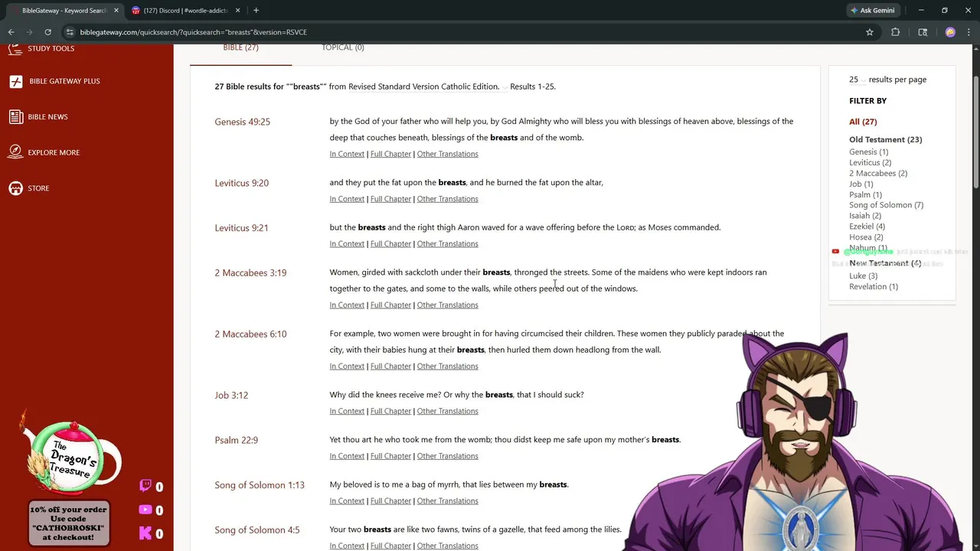Filter results by 2 Maccabees (2)
The image size is (980, 551).
pyautogui.click(x=878, y=174)
